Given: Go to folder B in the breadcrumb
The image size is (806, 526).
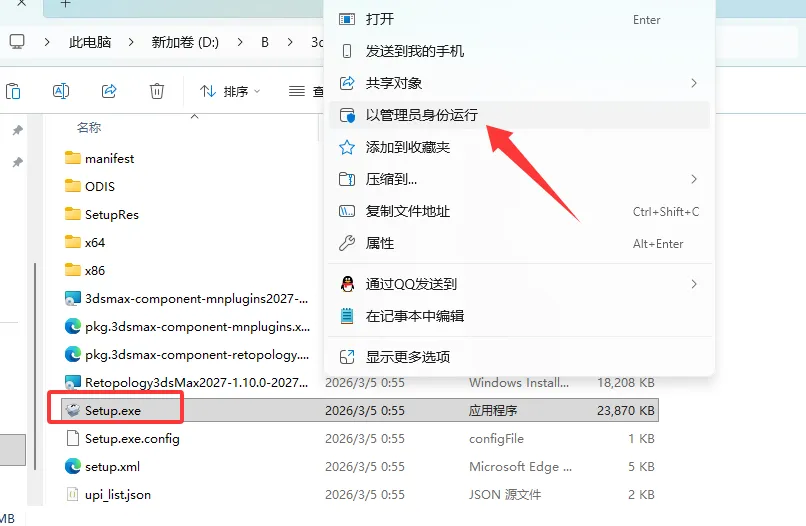Looking at the screenshot, I should [265, 42].
